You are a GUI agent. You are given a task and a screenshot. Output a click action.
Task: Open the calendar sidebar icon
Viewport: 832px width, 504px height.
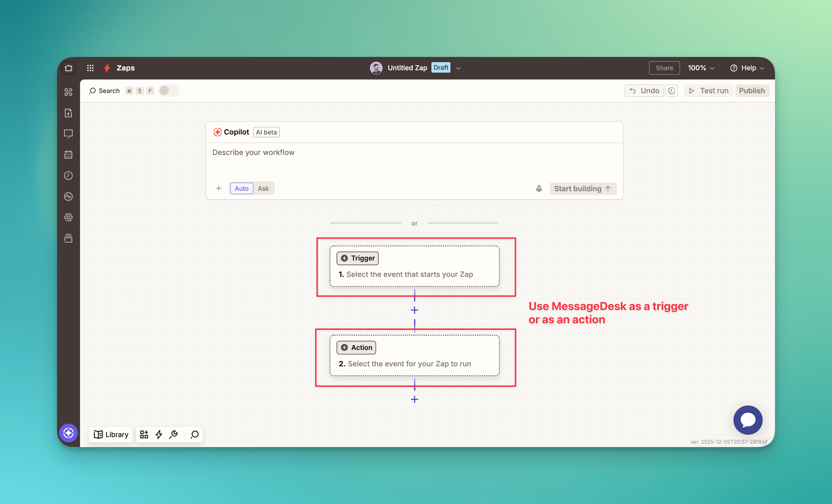[69, 154]
